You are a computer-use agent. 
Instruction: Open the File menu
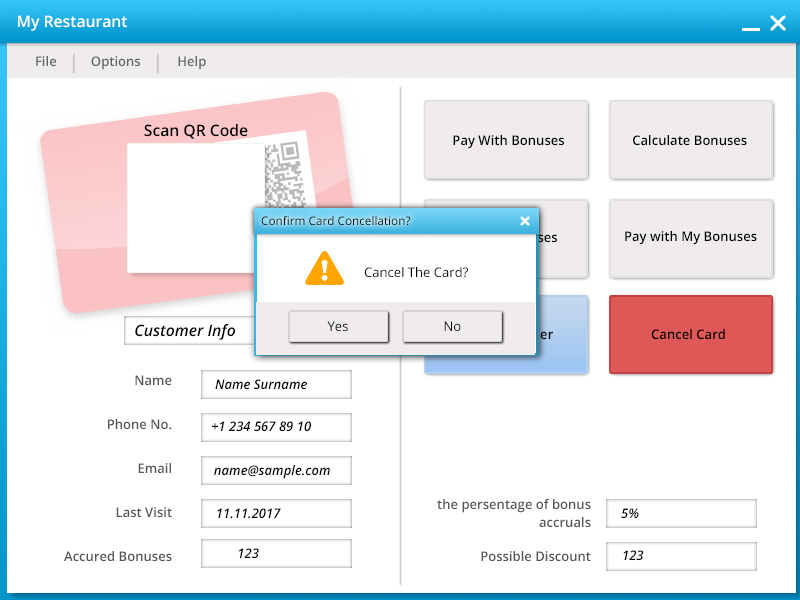pyautogui.click(x=45, y=61)
